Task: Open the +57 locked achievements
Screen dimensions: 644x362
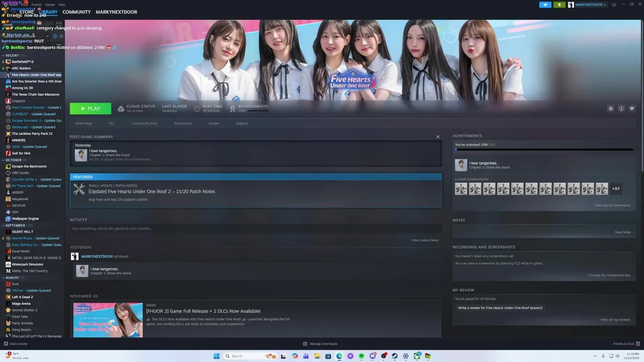Action: pos(616,189)
